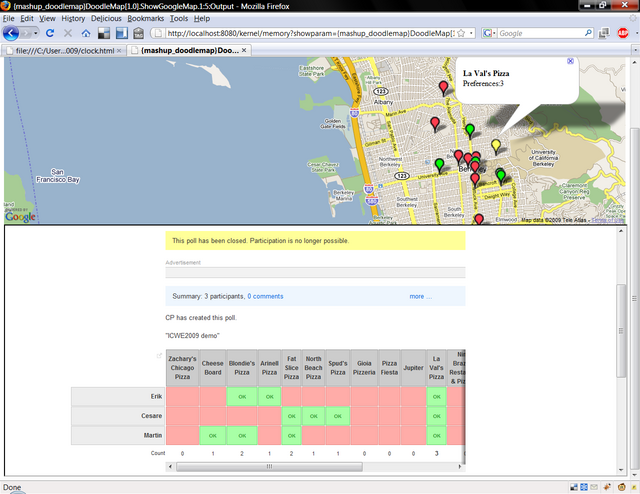The image size is (640, 494).
Task: Open the File menu
Action: click(x=8, y=18)
